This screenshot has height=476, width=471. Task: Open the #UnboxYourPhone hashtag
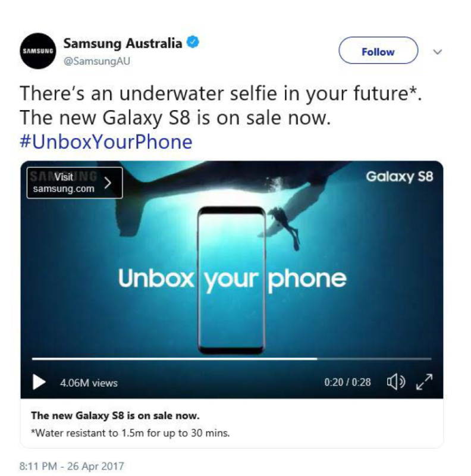click(x=106, y=142)
